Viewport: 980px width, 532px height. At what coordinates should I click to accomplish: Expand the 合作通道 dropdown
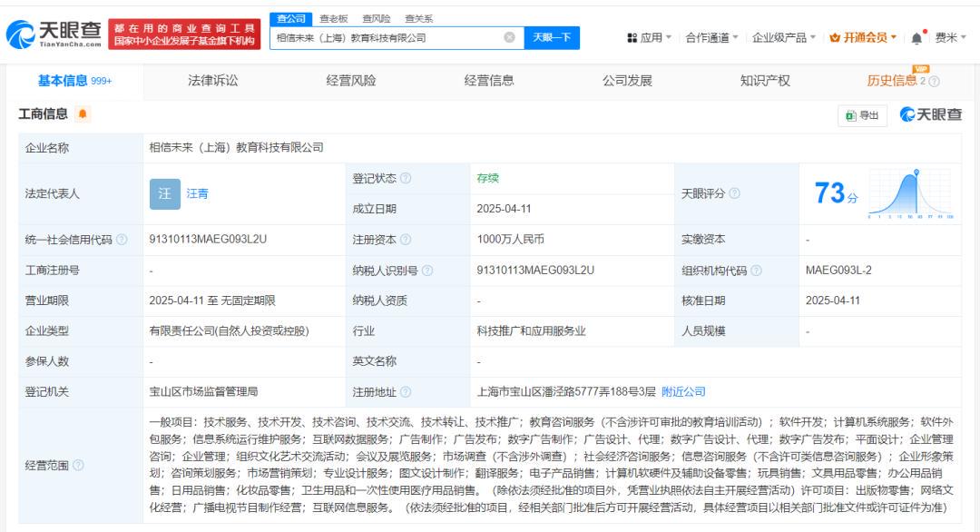click(712, 37)
